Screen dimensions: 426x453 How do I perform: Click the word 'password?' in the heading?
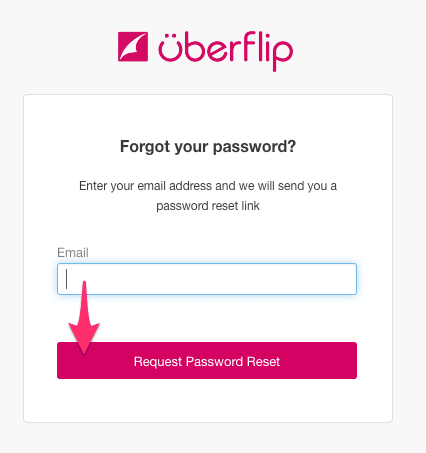[x=254, y=147]
